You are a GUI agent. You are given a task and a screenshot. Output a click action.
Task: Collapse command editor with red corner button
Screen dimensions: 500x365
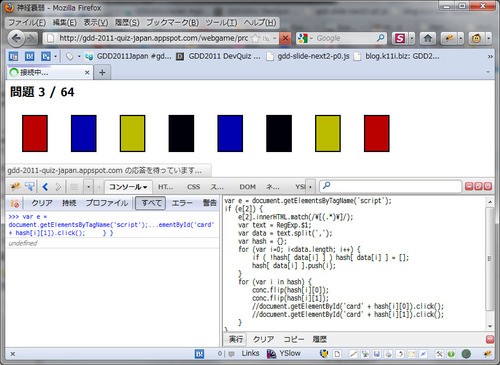[490, 340]
